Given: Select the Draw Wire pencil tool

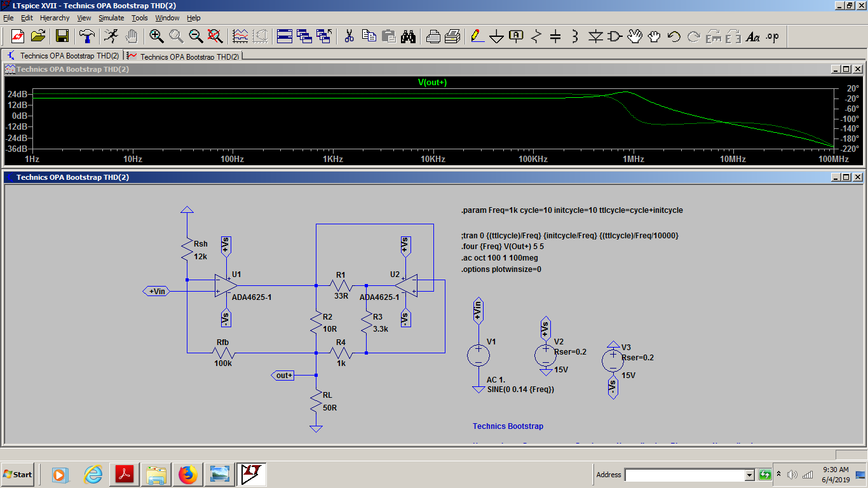Looking at the screenshot, I should tap(477, 36).
